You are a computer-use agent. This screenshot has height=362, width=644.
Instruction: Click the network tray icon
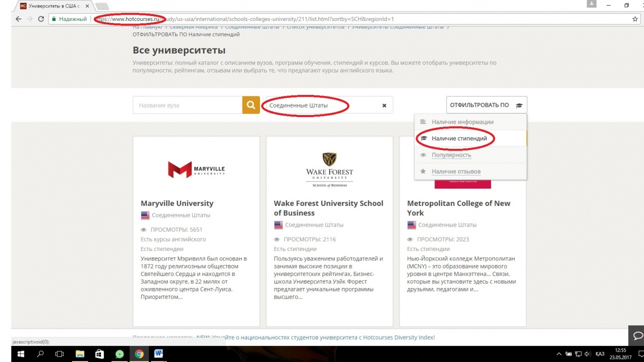(577, 354)
